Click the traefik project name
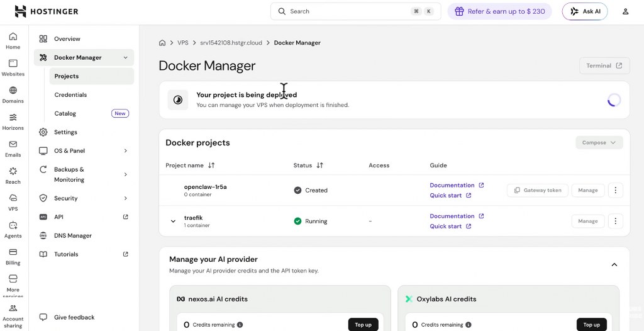 click(194, 218)
